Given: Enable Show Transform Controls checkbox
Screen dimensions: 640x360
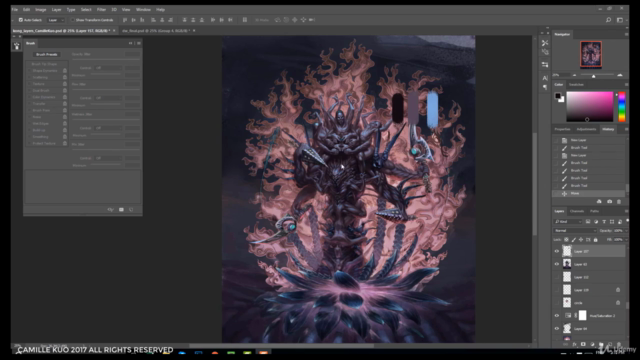Looking at the screenshot, I should coord(72,20).
